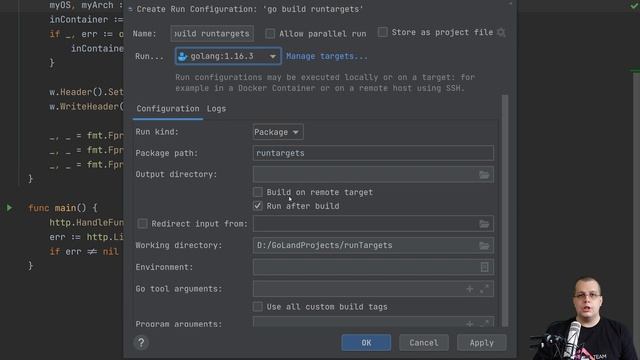Enable Allow parallel run

(x=270, y=33)
